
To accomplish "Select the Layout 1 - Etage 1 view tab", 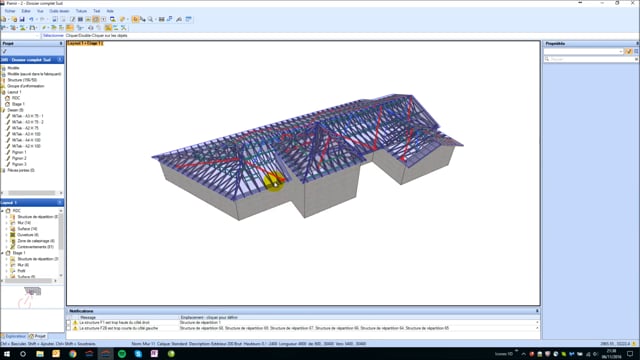I will (85, 43).
